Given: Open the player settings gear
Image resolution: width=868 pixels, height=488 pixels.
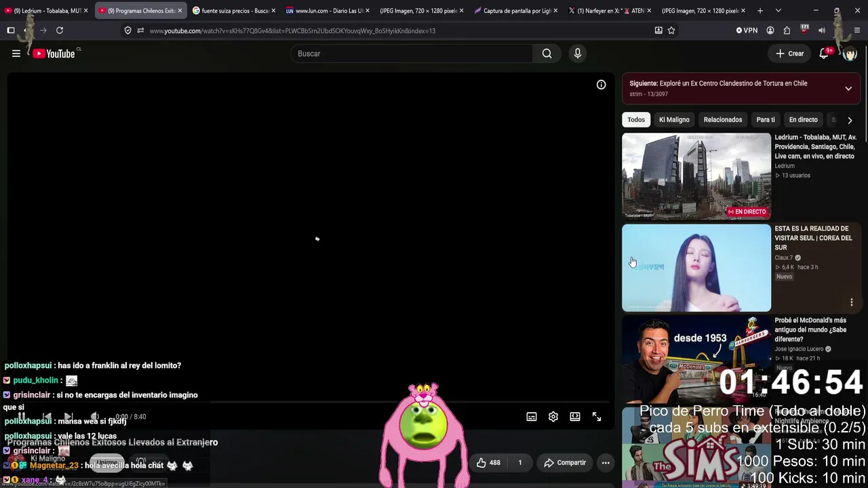Looking at the screenshot, I should (x=553, y=417).
